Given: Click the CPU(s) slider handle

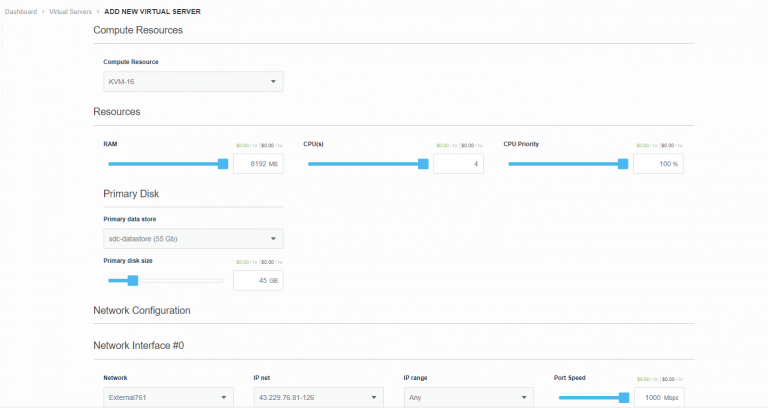Looking at the screenshot, I should click(x=423, y=164).
